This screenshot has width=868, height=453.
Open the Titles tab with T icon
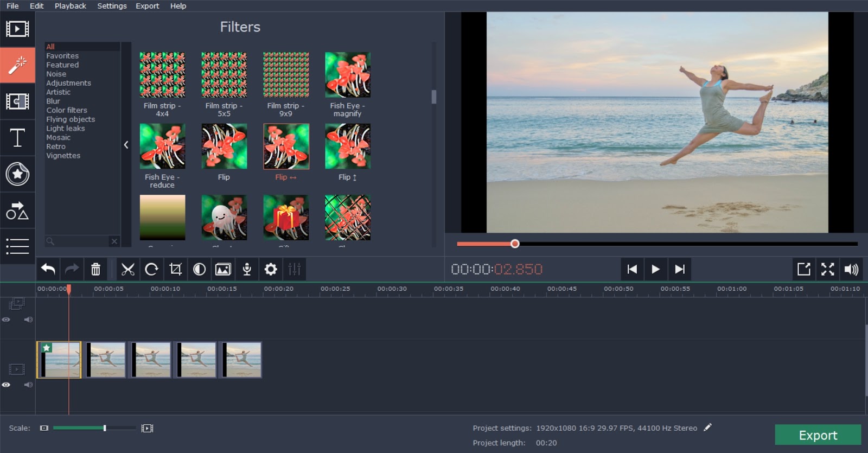click(17, 138)
